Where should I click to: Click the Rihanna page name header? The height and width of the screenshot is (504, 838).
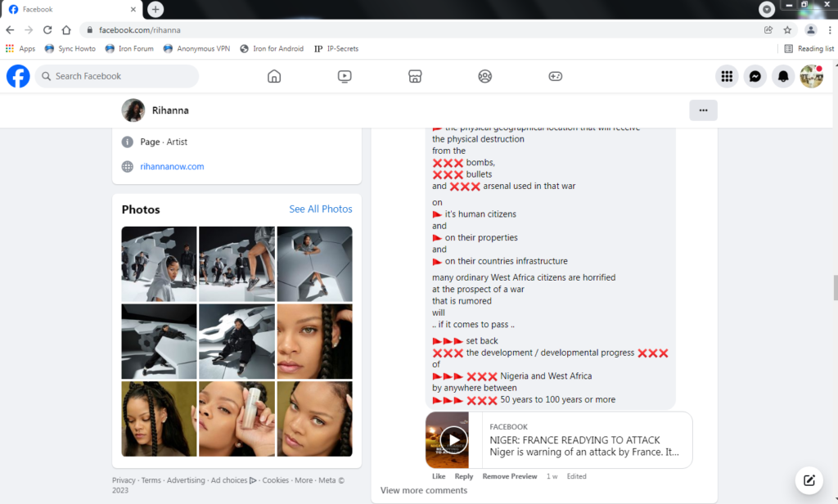[x=170, y=110]
